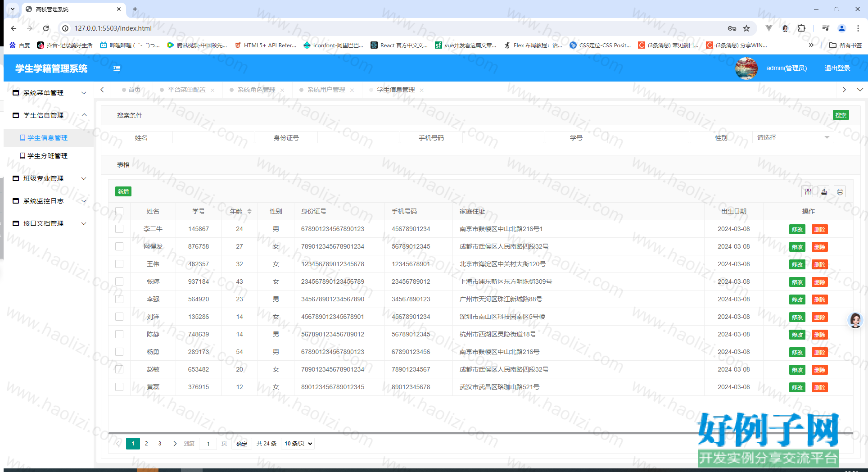868x472 pixels.
Task: Toggle the sidebar collapse icon in header
Action: click(117, 68)
